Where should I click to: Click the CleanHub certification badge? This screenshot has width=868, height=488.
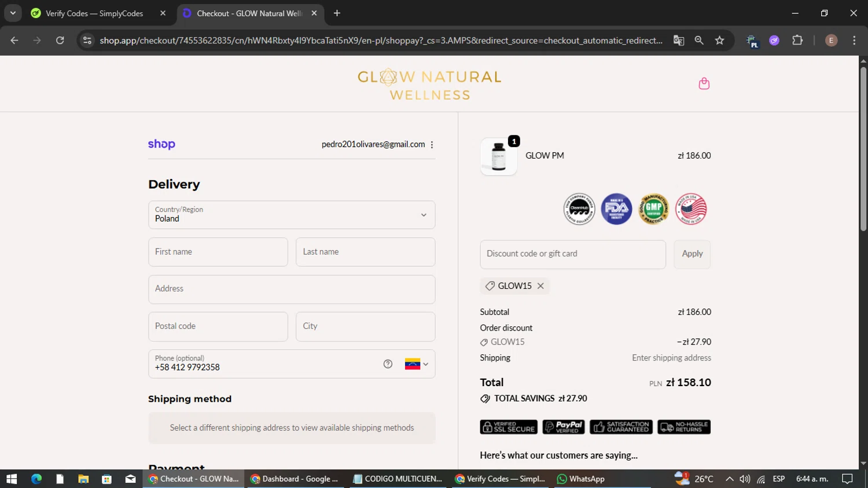pyautogui.click(x=579, y=209)
